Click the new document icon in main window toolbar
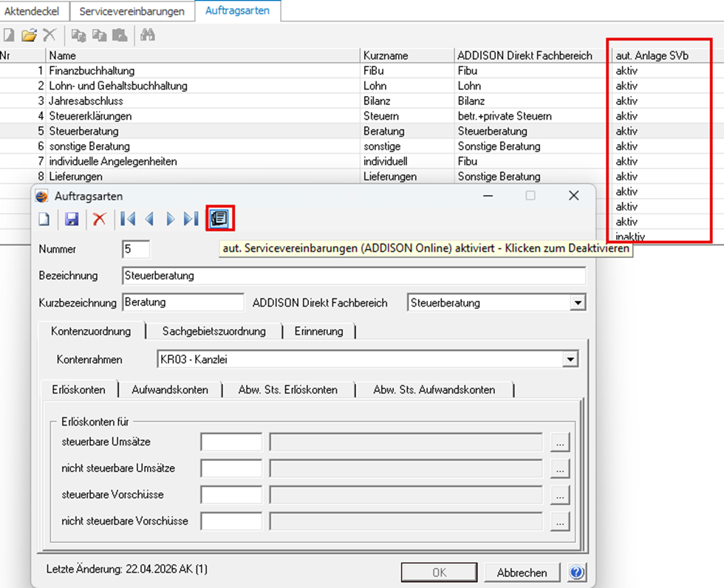The height and width of the screenshot is (588, 724). pyautogui.click(x=9, y=35)
